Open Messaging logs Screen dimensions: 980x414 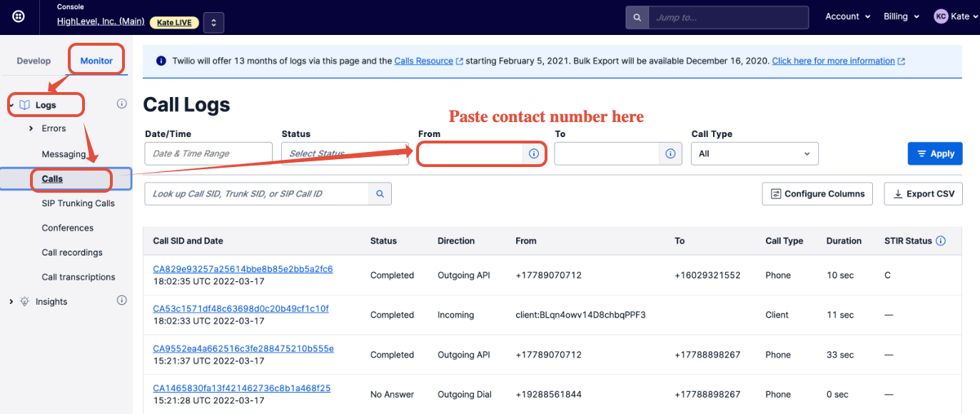64,154
